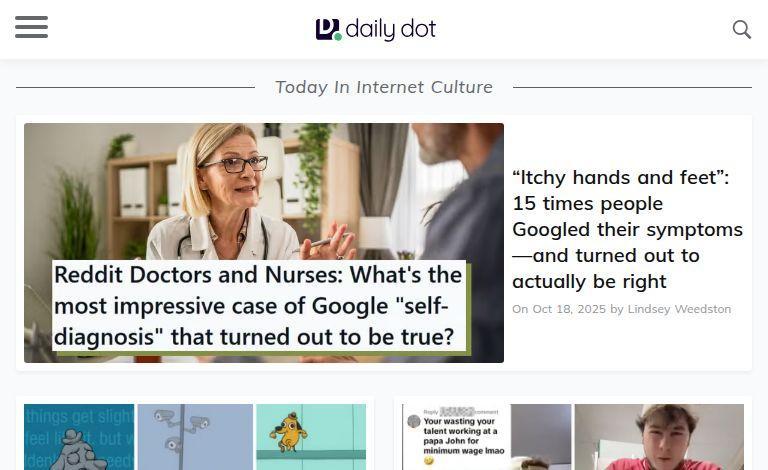Open the security cameras thumbnail
This screenshot has height=470, width=768.
pyautogui.click(x=195, y=437)
